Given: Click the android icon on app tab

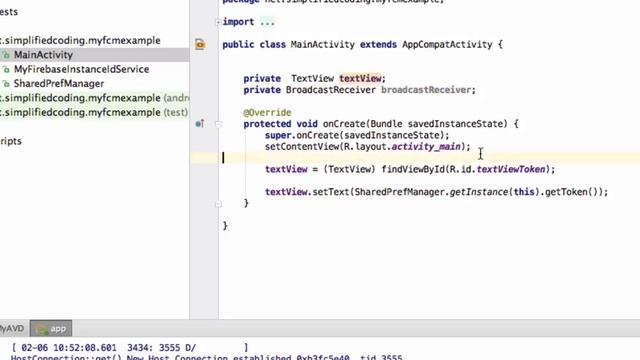Looking at the screenshot, I should [41, 329].
